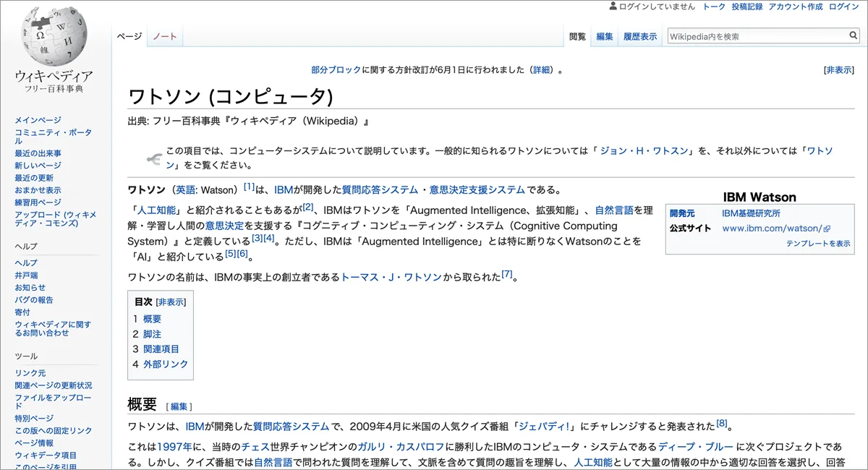Screen dimensions: 868x470
Task: Open アップロード (ウィキメディア・コモンズ) link
Action: click(x=56, y=219)
